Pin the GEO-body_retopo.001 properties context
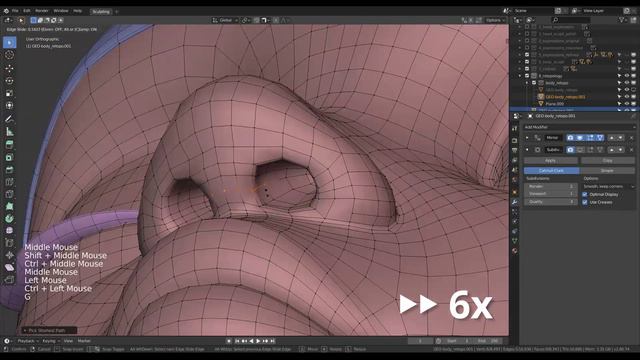The image size is (640, 360). click(x=633, y=116)
